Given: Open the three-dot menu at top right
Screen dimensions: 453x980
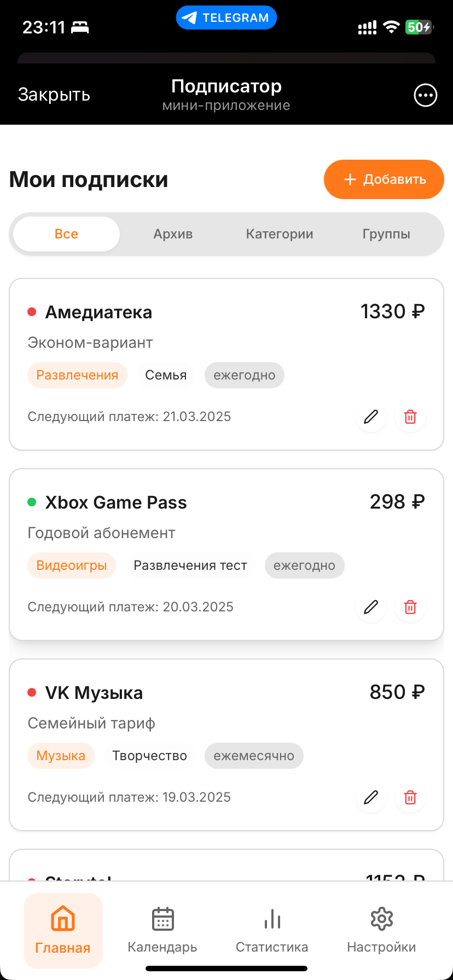Looking at the screenshot, I should (x=425, y=95).
